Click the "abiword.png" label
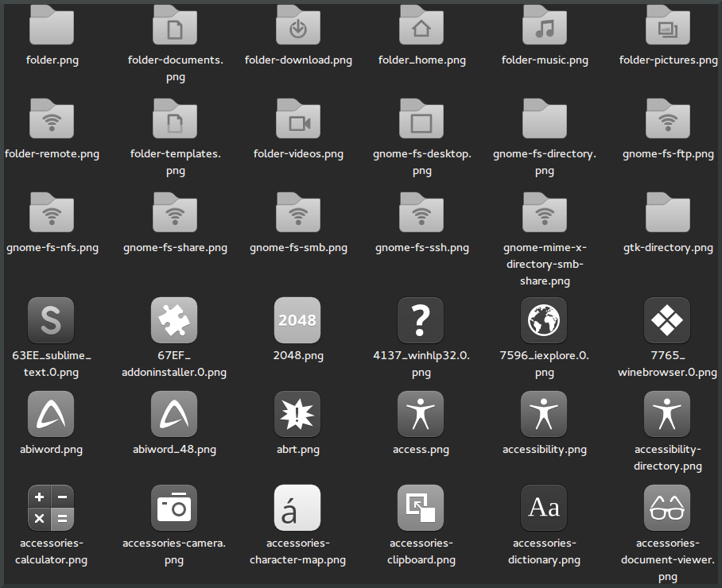722x588 pixels. pos(51,450)
